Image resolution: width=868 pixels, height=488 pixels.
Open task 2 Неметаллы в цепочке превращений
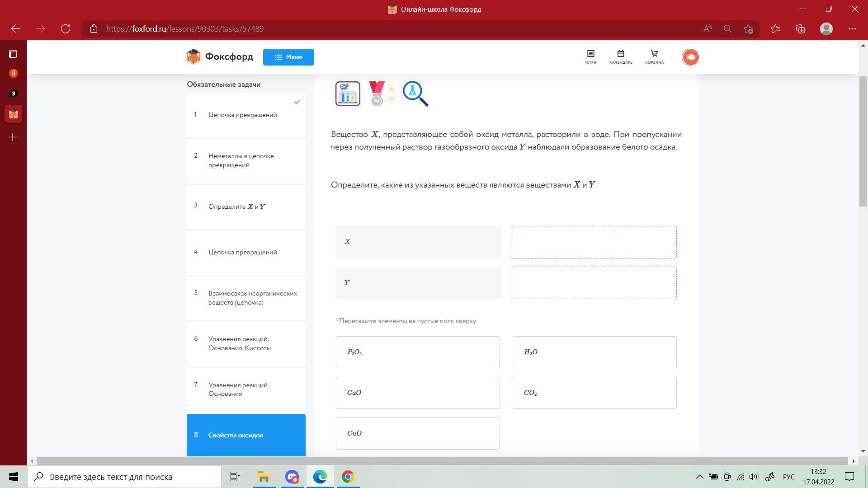(246, 160)
